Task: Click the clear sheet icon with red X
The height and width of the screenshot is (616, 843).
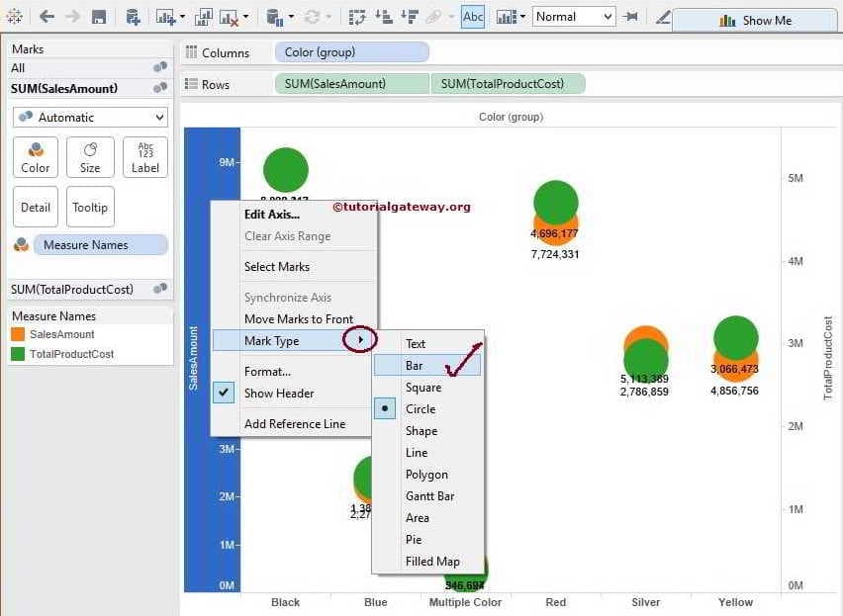Action: pyautogui.click(x=229, y=18)
